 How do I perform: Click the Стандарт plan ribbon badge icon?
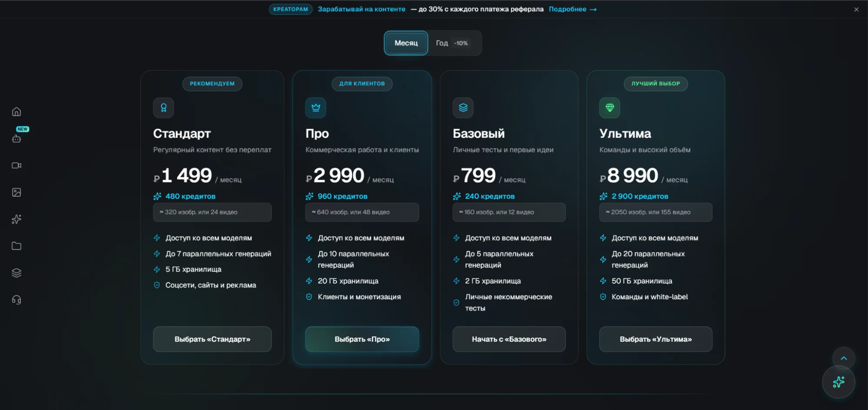164,108
